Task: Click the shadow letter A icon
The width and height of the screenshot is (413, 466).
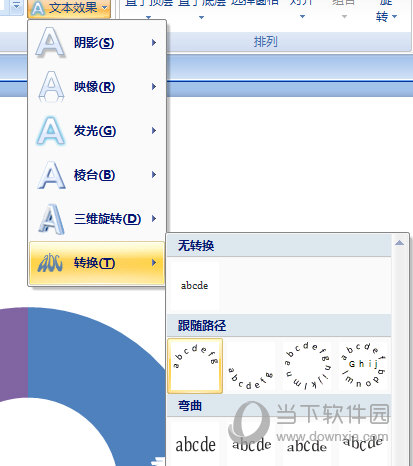Action: tap(50, 43)
